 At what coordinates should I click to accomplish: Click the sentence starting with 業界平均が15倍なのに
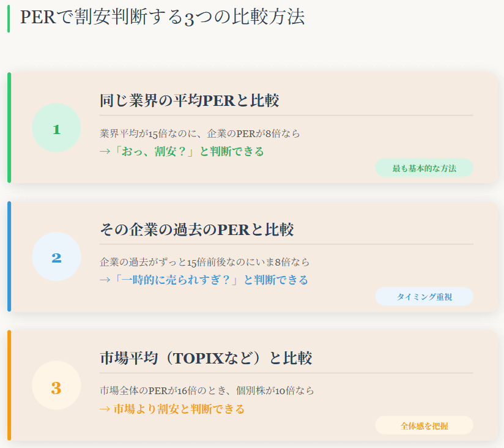coord(200,133)
